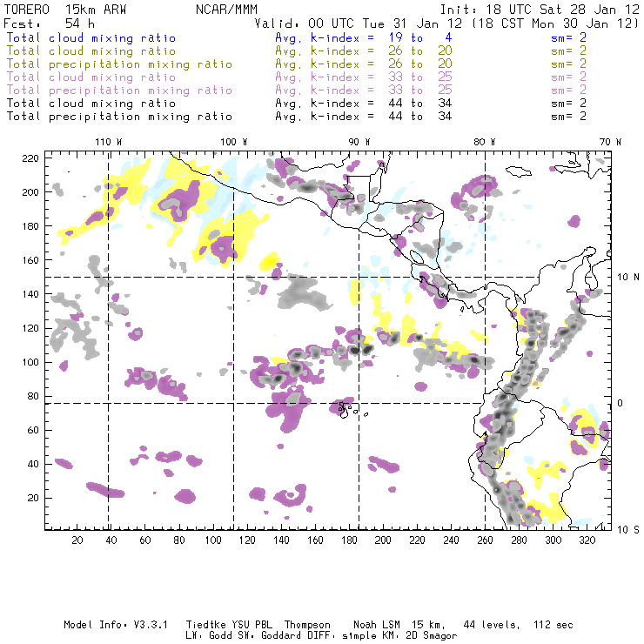The height and width of the screenshot is (644, 644).
Task: Select the 'Noah LSM' footer text
Action: click(x=377, y=625)
